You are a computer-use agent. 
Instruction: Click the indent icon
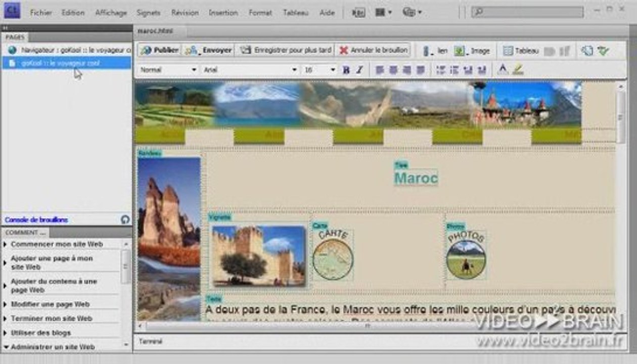tap(482, 70)
